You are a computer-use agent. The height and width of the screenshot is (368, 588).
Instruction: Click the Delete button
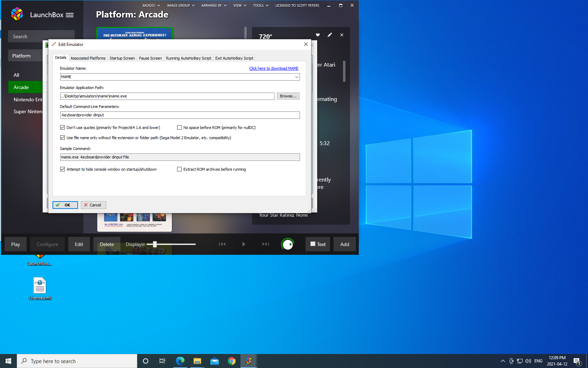click(x=107, y=244)
